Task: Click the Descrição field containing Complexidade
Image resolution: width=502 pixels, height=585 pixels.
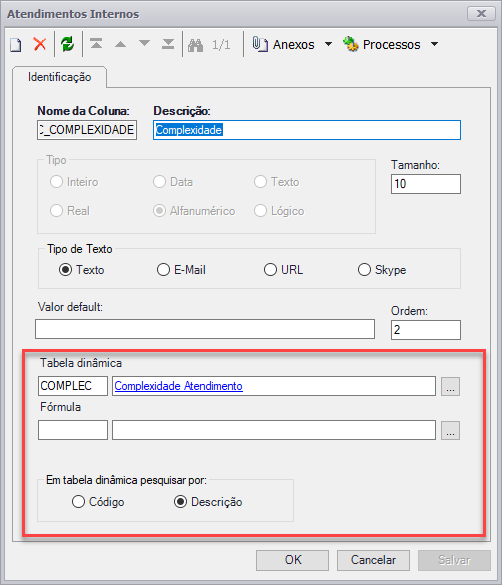Action: pos(307,130)
